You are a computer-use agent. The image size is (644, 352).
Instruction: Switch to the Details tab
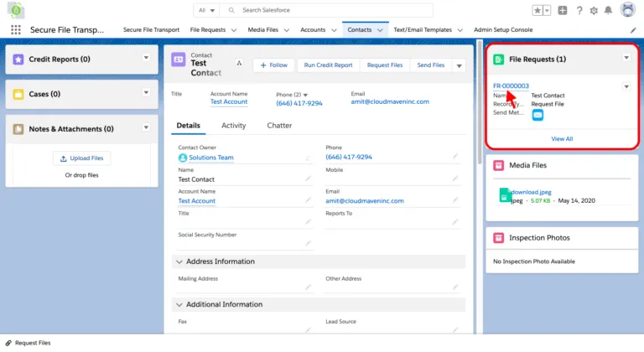coord(188,126)
